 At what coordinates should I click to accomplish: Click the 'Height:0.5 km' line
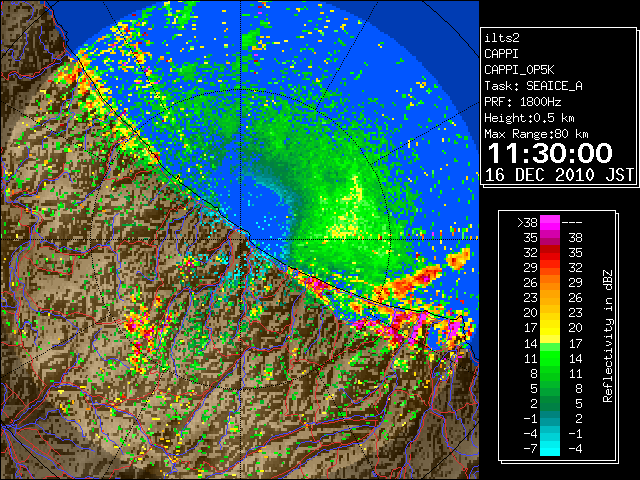[x=529, y=118]
